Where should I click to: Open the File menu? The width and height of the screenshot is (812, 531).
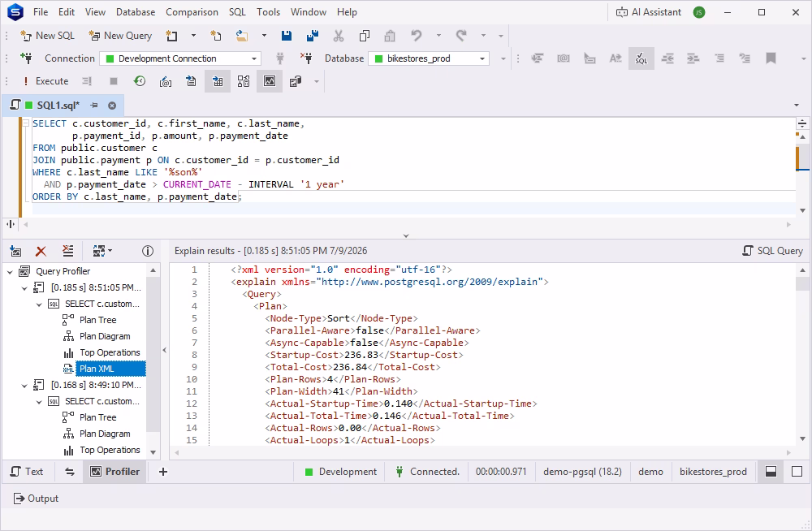click(x=41, y=12)
